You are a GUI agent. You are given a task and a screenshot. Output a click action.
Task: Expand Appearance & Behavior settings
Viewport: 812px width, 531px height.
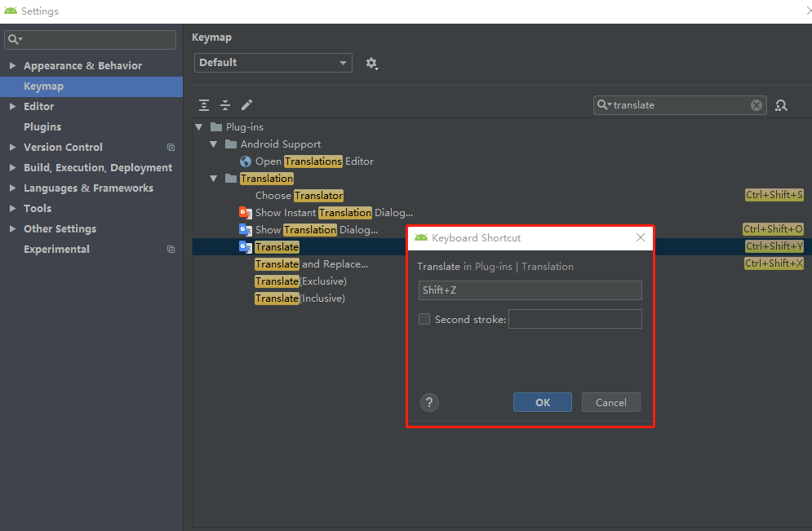click(12, 66)
